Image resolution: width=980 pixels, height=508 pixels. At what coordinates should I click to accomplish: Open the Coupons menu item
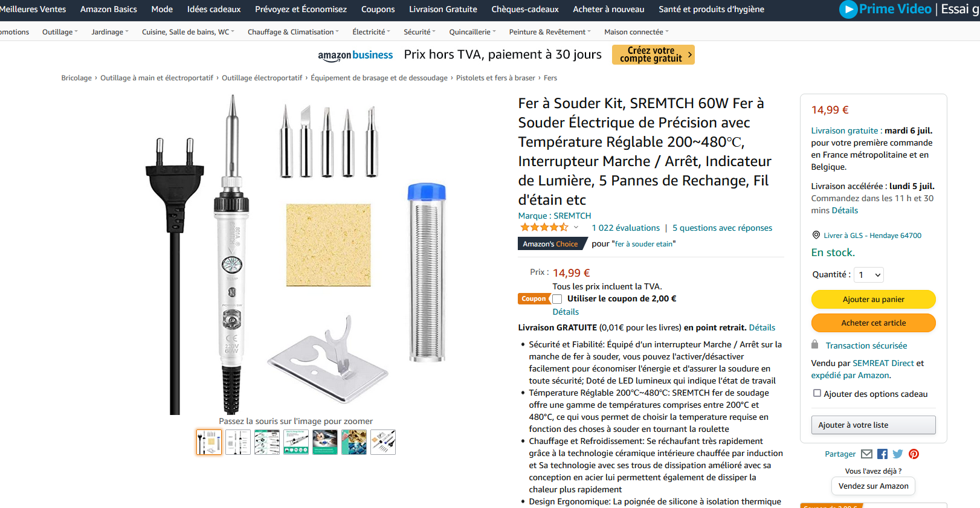[378, 9]
